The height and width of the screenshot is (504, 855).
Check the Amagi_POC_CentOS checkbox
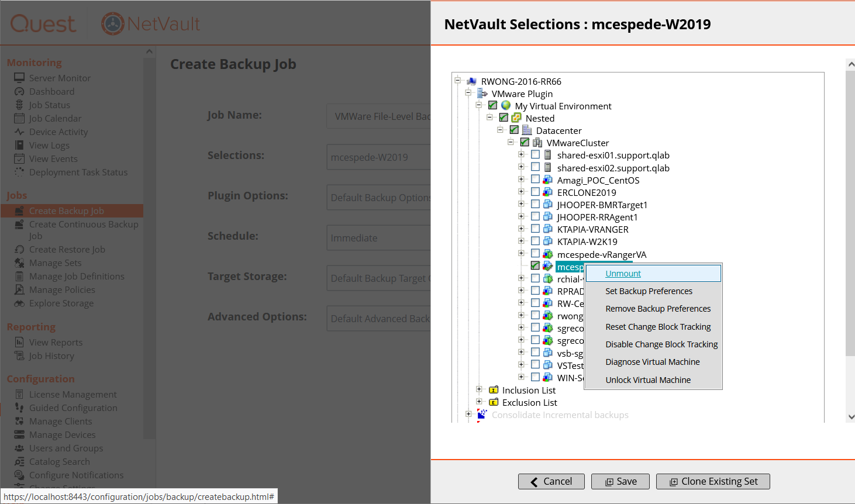[535, 179]
